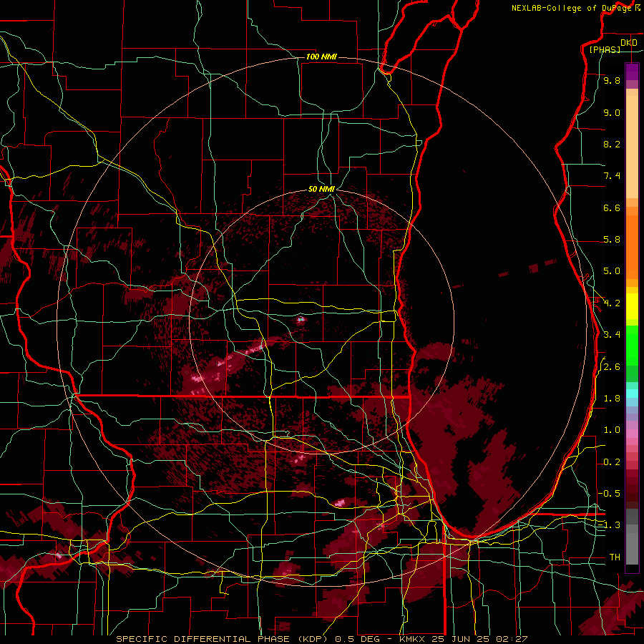Click the "TH" threshold label on the scale
Viewport: 644px width, 644px height.
pyautogui.click(x=615, y=557)
